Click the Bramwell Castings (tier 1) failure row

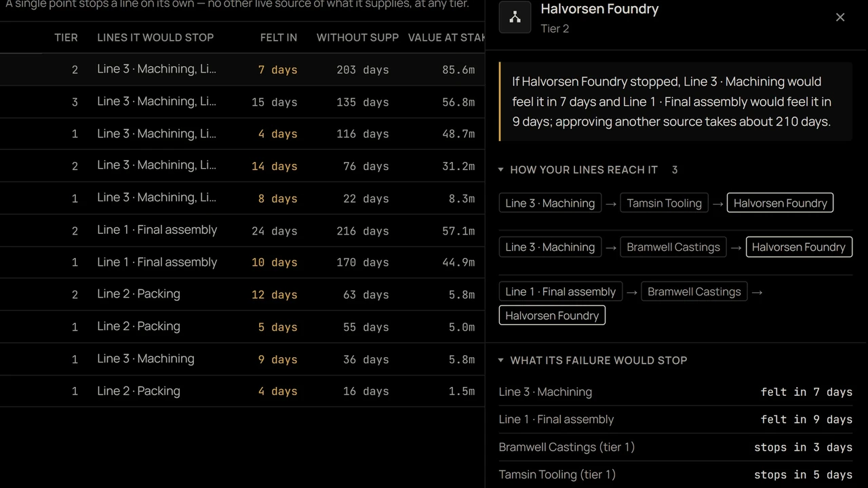(x=675, y=447)
